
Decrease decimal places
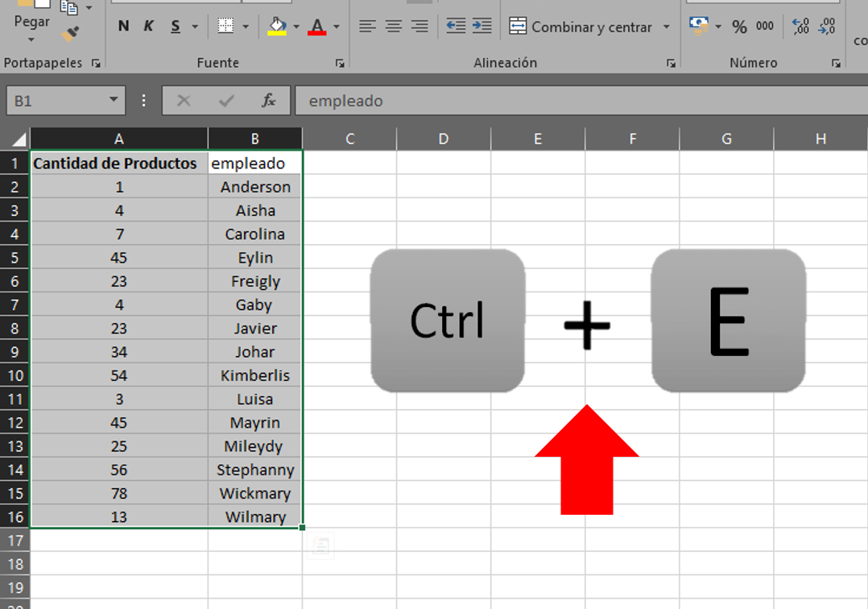[x=826, y=26]
